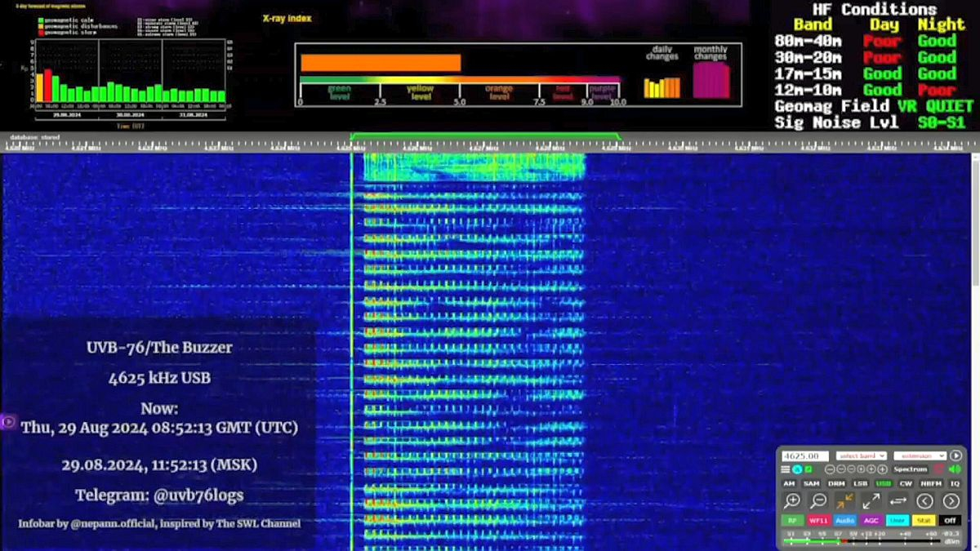Switch to the blue Audio tab
This screenshot has height=551, width=980.
pyautogui.click(x=845, y=520)
